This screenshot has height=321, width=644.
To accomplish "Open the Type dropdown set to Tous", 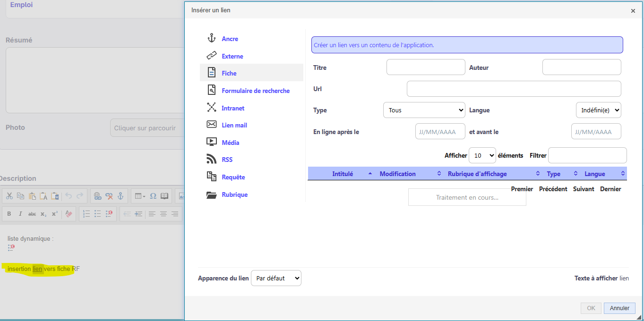I will pyautogui.click(x=424, y=110).
